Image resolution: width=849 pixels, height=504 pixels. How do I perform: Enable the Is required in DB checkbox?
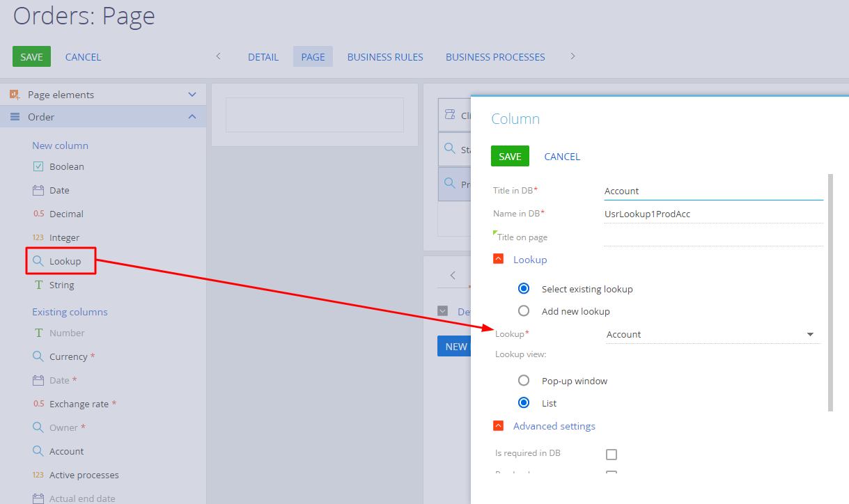(x=612, y=455)
